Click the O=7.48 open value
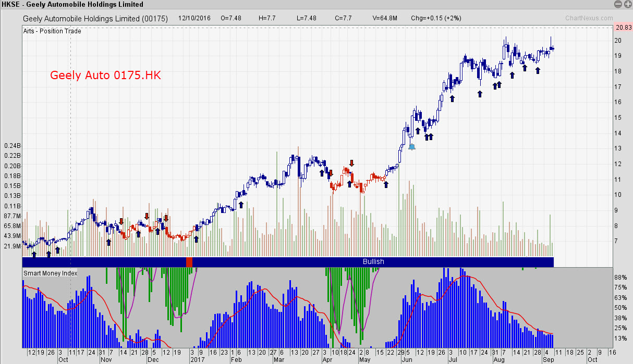Viewport: 633px width, 364px height. tap(231, 18)
